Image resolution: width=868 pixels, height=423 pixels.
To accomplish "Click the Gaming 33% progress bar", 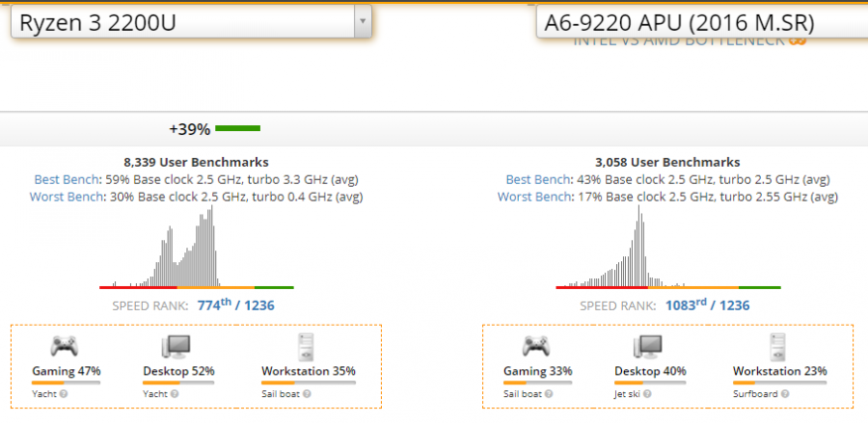I will [x=537, y=383].
